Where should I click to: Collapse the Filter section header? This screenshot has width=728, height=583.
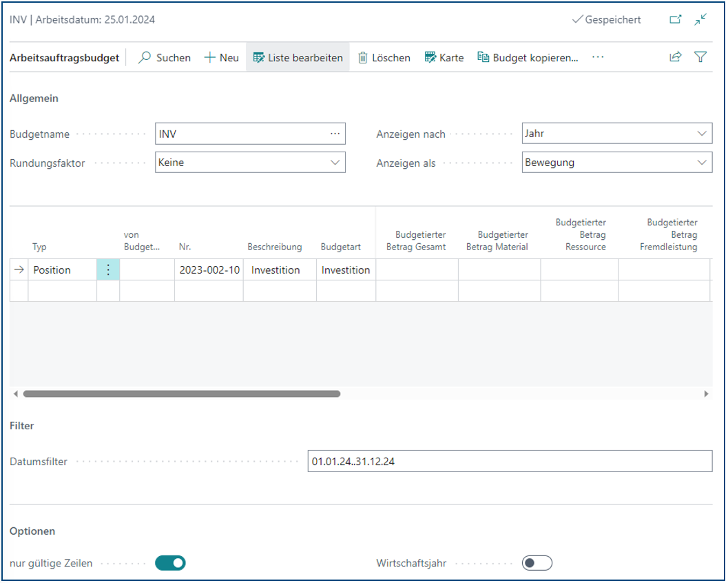[x=22, y=425]
